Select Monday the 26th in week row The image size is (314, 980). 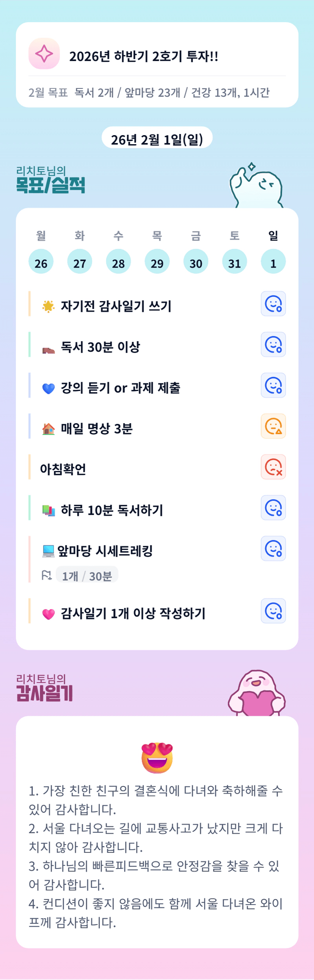[41, 262]
